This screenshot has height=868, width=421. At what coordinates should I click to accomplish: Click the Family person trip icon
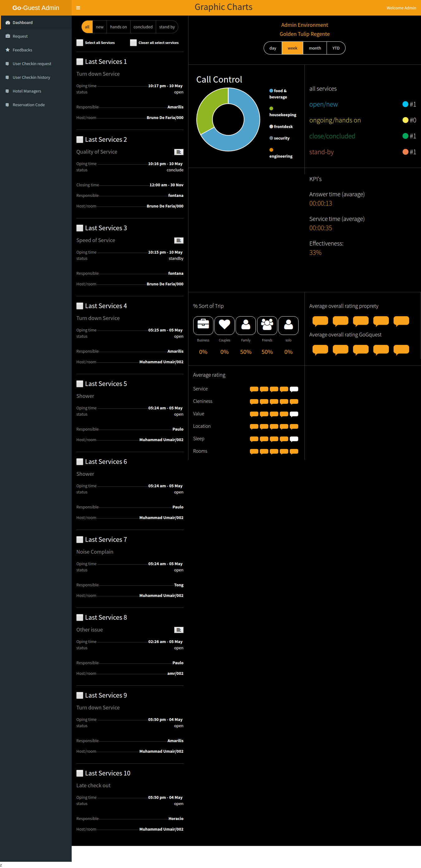click(246, 325)
